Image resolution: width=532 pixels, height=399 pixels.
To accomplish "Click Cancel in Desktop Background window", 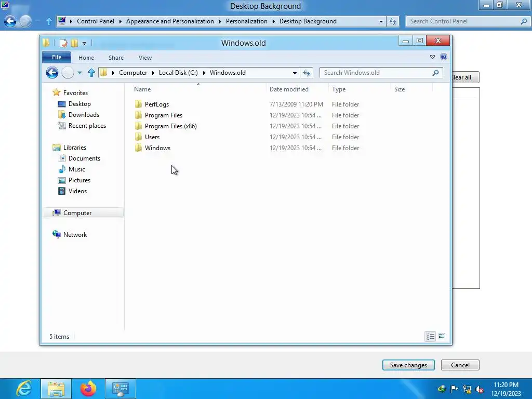I will pyautogui.click(x=460, y=365).
